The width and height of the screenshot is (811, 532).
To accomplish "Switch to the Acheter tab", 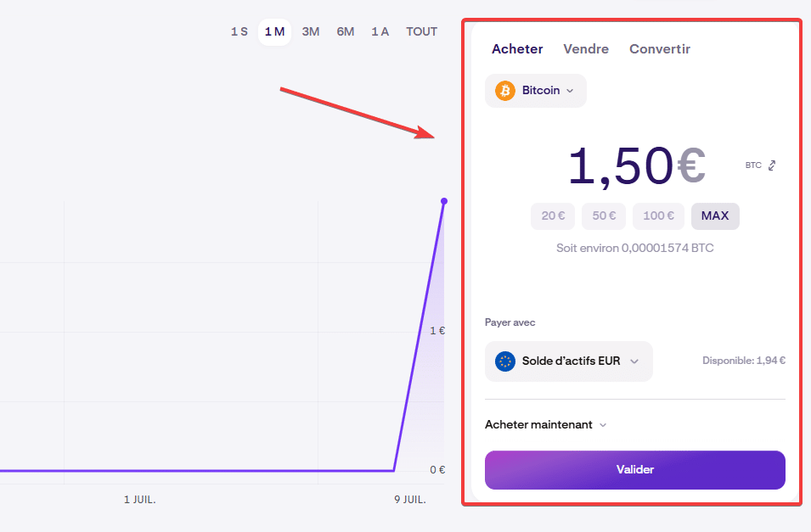I will (x=517, y=49).
